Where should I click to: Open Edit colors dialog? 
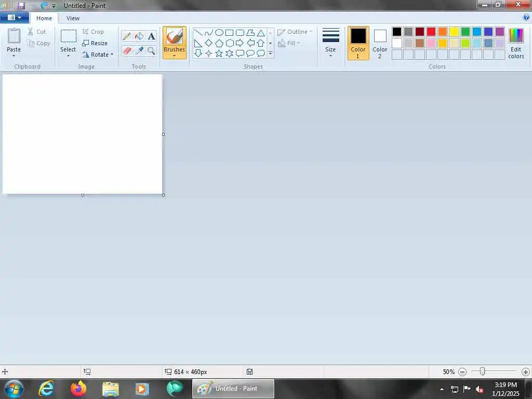coord(516,43)
